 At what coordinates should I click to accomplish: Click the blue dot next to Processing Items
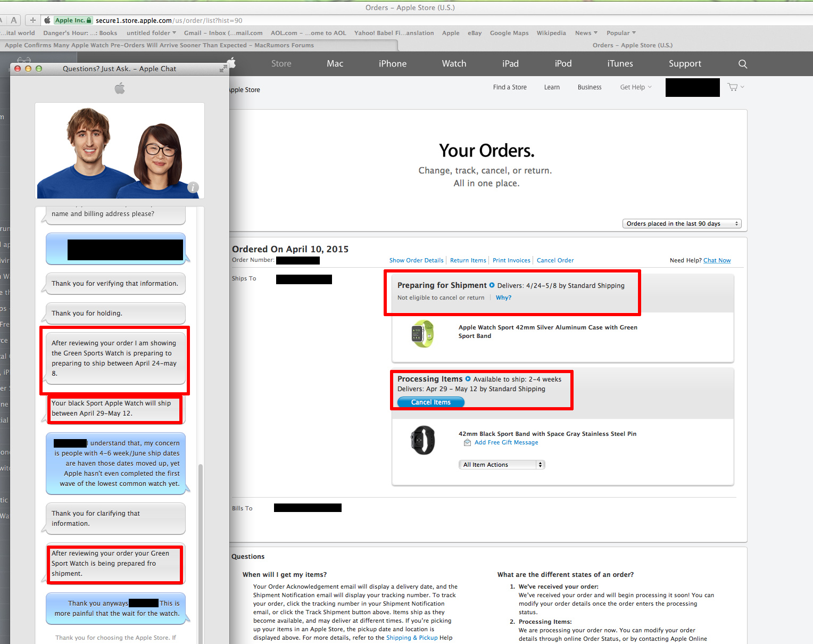[x=468, y=379]
